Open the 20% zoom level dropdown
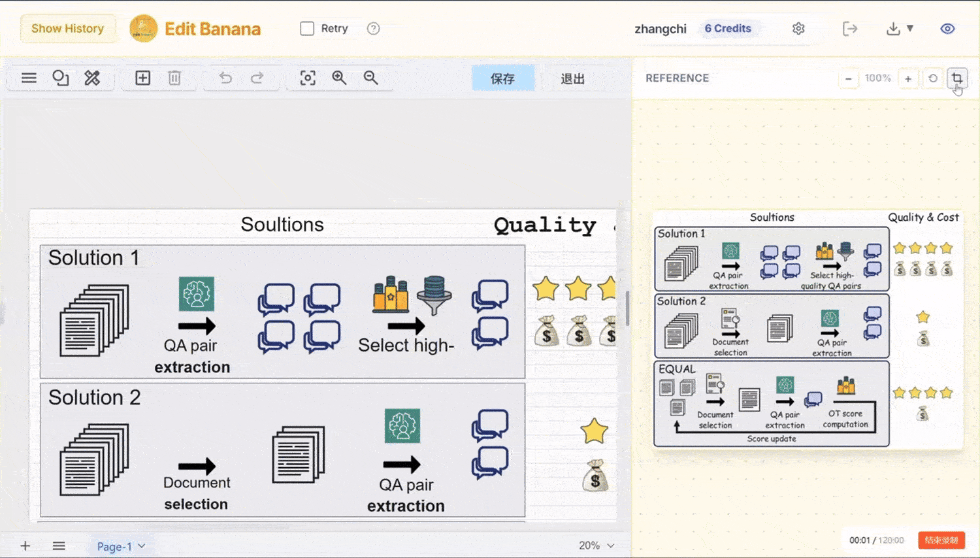The width and height of the screenshot is (980, 558). [595, 544]
